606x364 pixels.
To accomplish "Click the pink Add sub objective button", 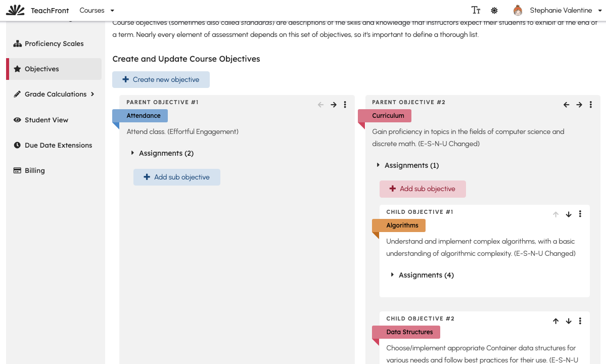I will point(423,189).
